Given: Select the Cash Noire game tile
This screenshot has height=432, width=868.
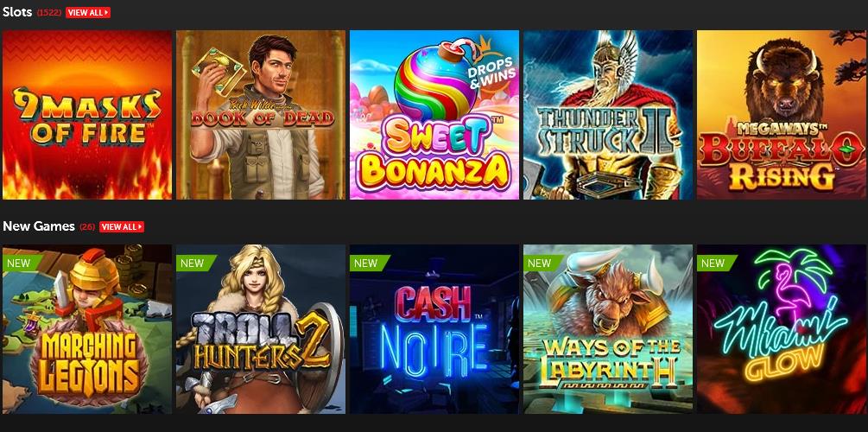Looking at the screenshot, I should coord(434,329).
